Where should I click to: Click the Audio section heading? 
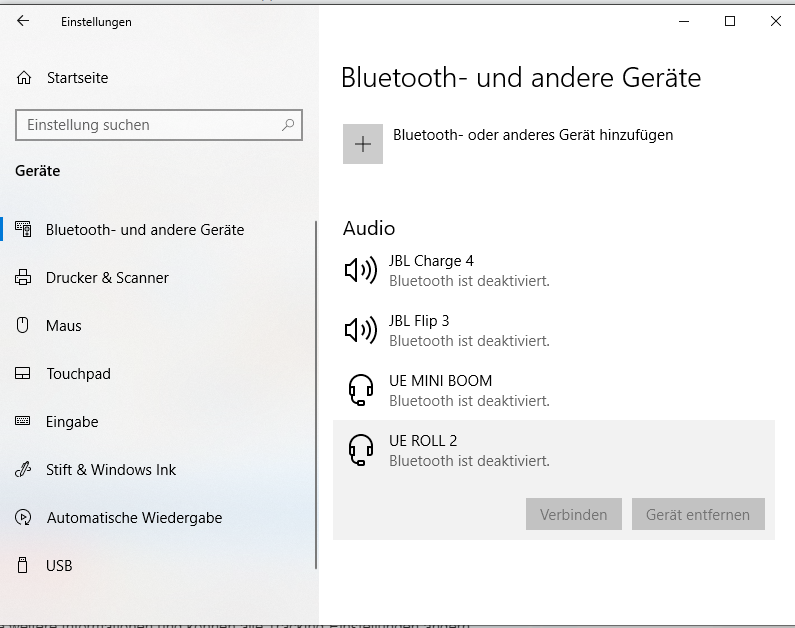[x=369, y=228]
